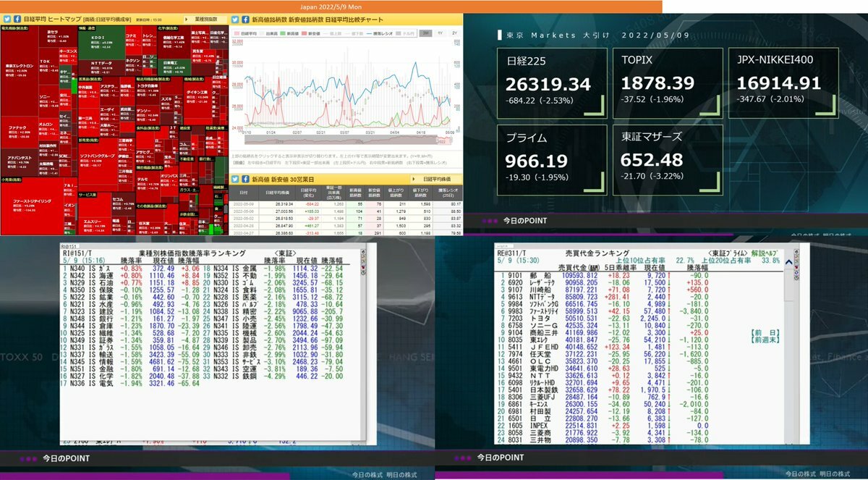This screenshot has height=480, width=868.
Task: Share the comparison chart panel on Twitter
Action: coord(237,18)
